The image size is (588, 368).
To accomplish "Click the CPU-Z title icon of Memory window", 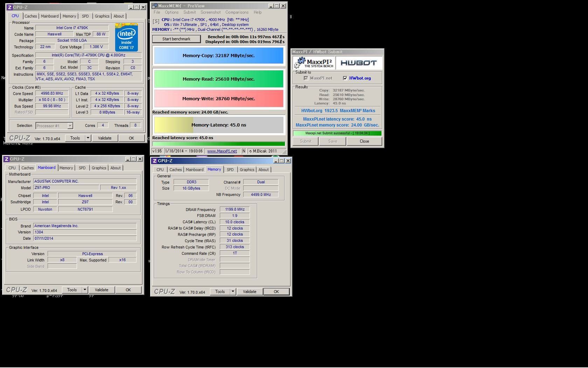I will (154, 161).
